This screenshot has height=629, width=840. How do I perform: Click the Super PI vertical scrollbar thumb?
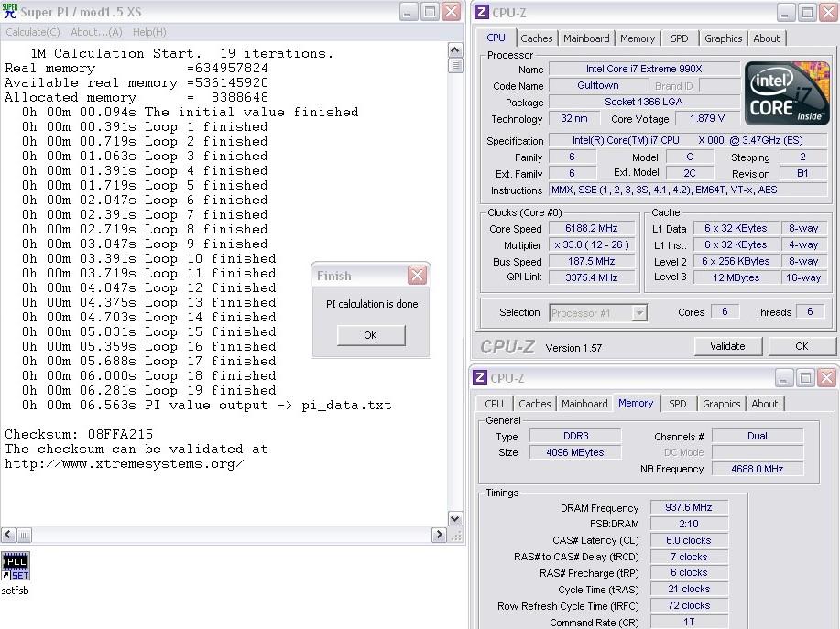coord(455,66)
